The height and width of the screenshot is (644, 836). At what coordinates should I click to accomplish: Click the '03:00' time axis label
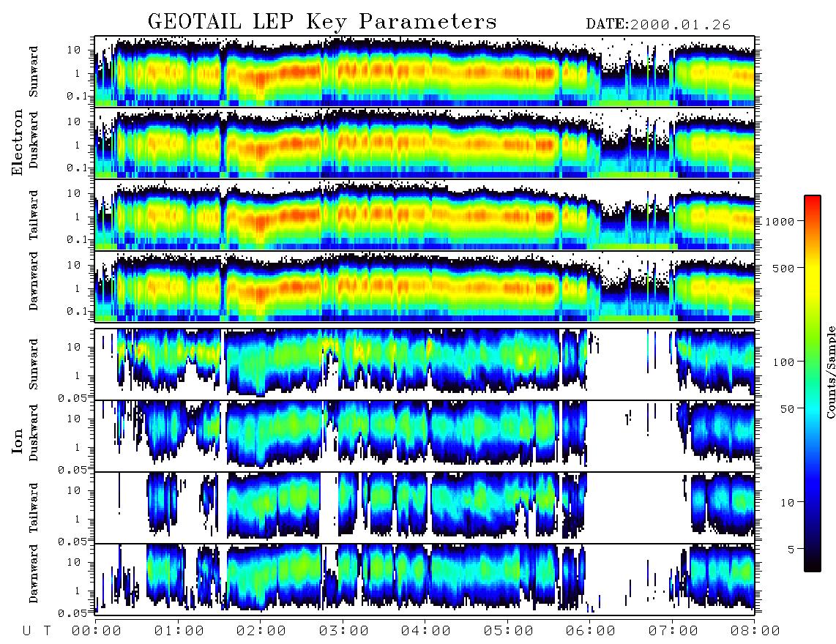pos(344,631)
